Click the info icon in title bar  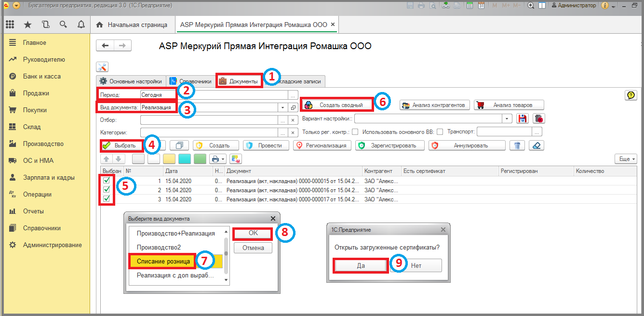[x=605, y=6]
